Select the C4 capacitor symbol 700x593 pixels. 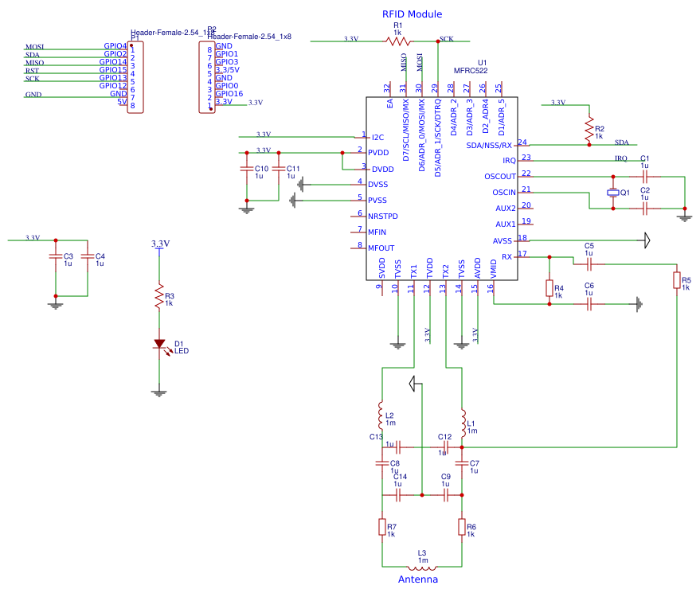[88, 256]
